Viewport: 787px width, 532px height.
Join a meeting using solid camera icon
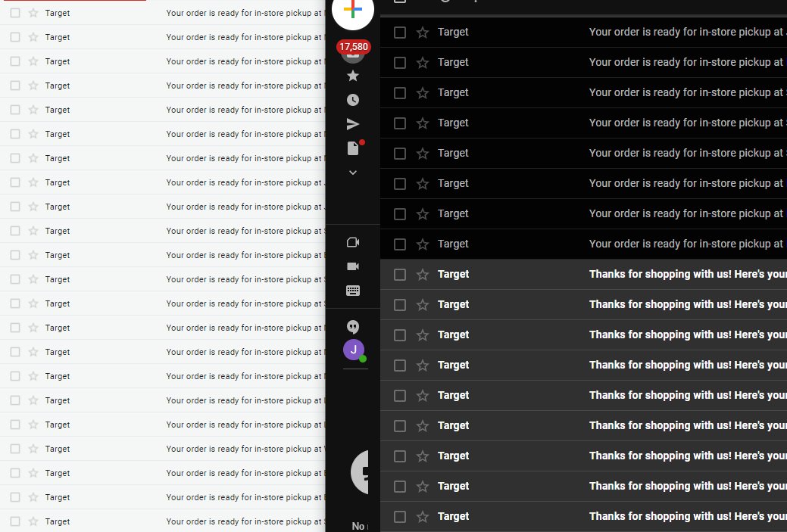[x=353, y=266]
